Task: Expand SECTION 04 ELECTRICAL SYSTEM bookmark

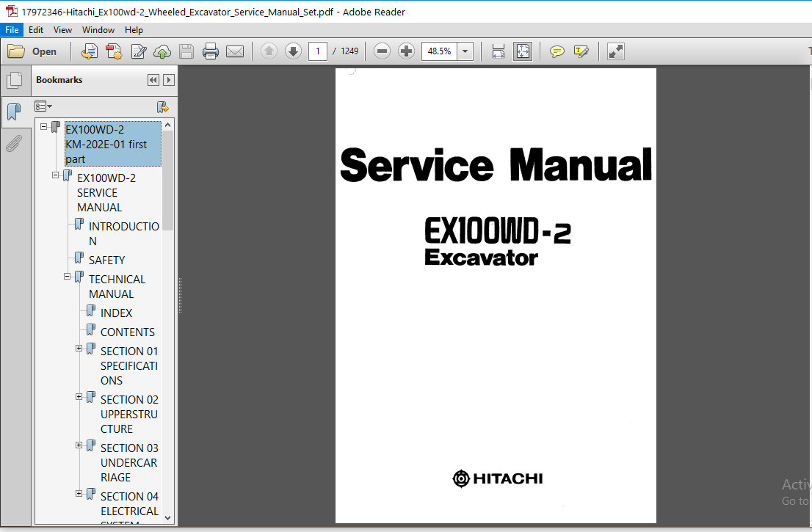Action: 79,494
